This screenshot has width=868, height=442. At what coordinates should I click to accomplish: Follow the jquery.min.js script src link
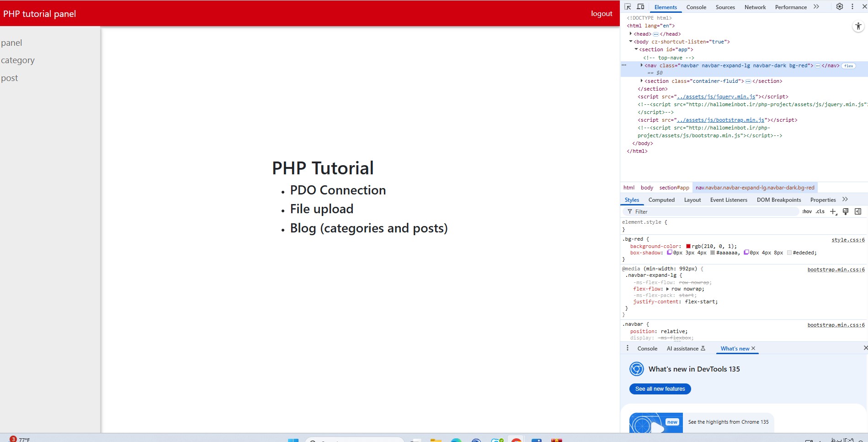point(716,97)
